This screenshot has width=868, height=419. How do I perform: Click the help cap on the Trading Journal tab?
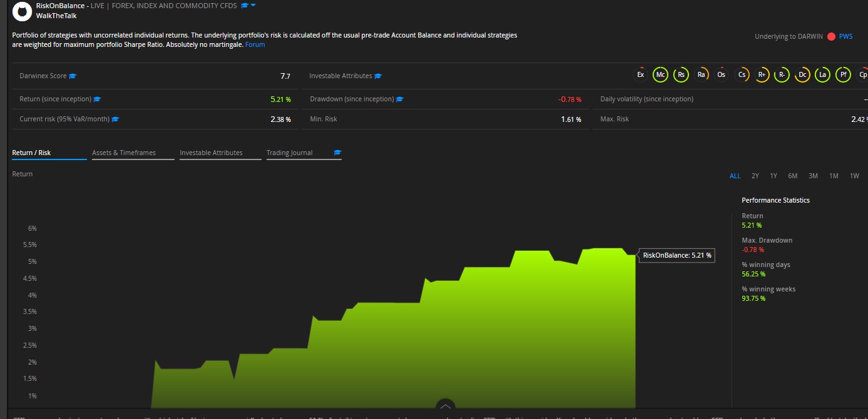click(338, 153)
